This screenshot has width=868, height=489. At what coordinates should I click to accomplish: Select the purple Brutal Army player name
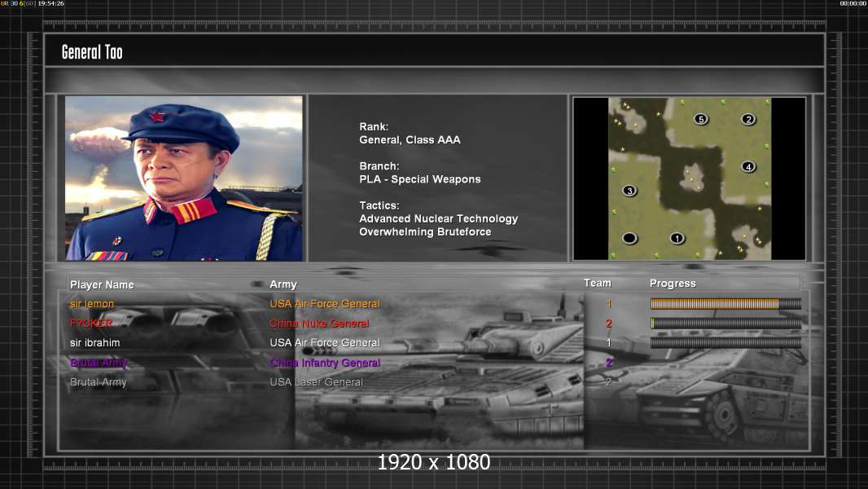[x=99, y=363]
